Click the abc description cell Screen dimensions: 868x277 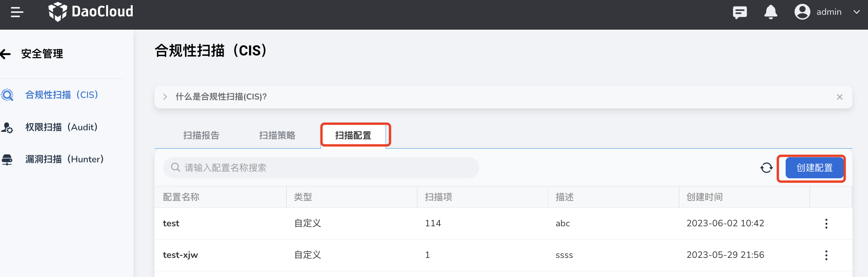pyautogui.click(x=563, y=223)
